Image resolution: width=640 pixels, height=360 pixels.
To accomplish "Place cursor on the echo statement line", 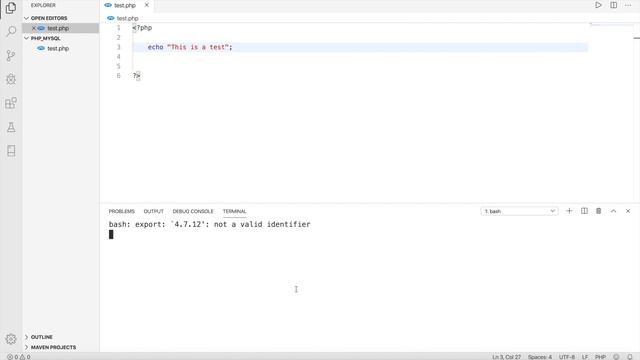I will tap(359, 47).
